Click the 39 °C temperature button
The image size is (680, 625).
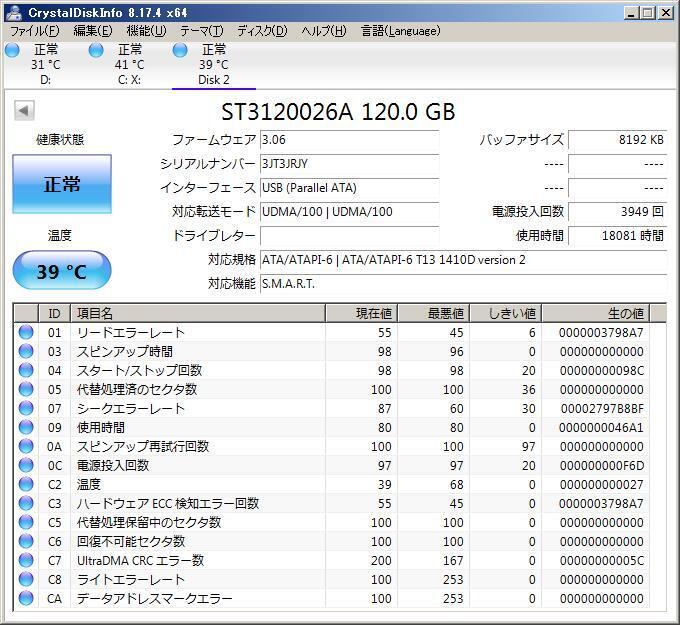tap(62, 271)
